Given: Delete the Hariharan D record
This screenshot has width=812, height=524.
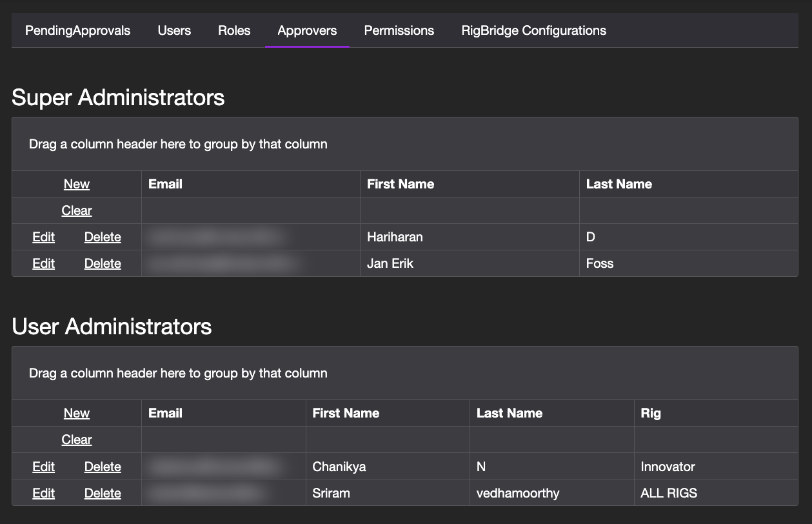Looking at the screenshot, I should point(103,237).
